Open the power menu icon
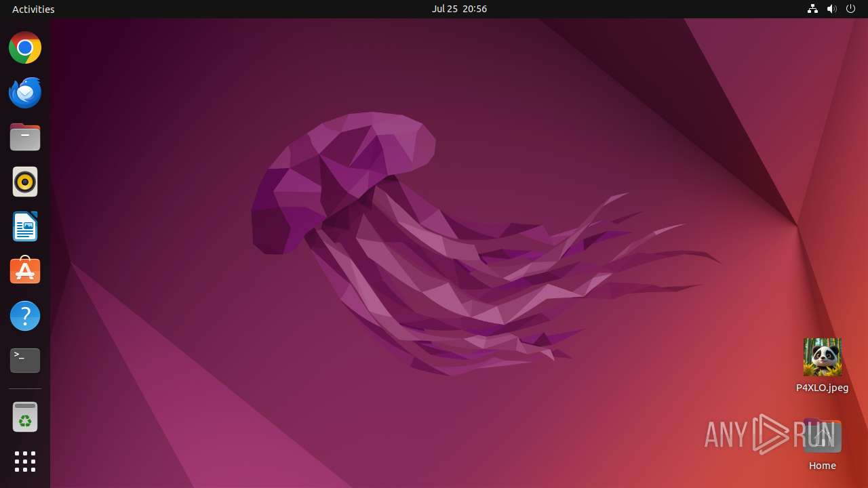 point(851,9)
